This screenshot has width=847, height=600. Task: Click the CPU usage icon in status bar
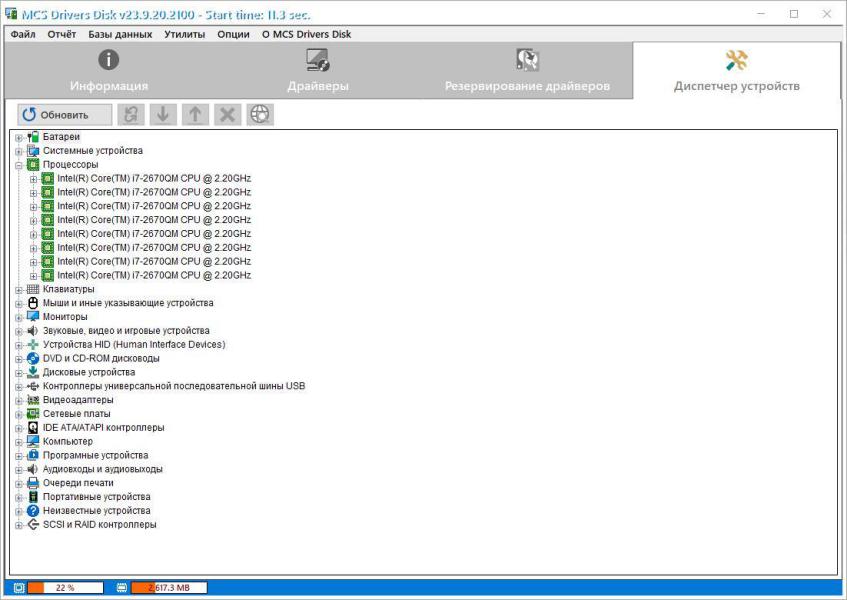(19, 588)
